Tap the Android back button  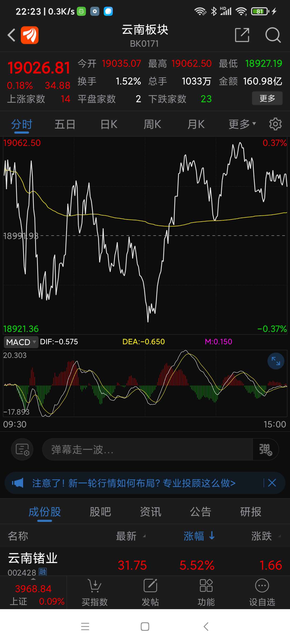(206, 627)
